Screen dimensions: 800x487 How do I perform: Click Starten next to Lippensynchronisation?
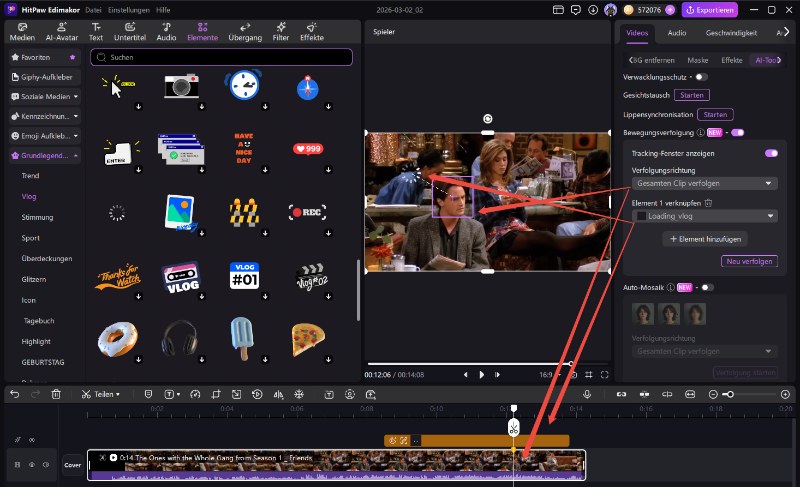coord(715,115)
